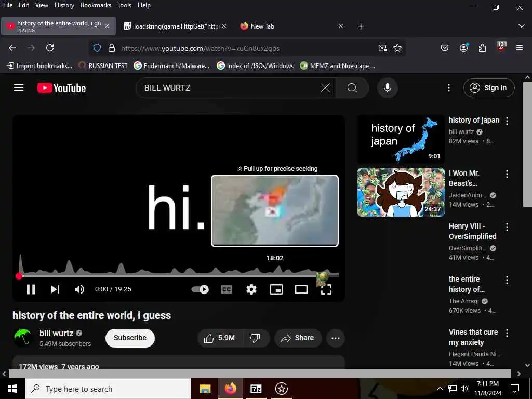
Task: Open the Edit menu
Action: [24, 5]
